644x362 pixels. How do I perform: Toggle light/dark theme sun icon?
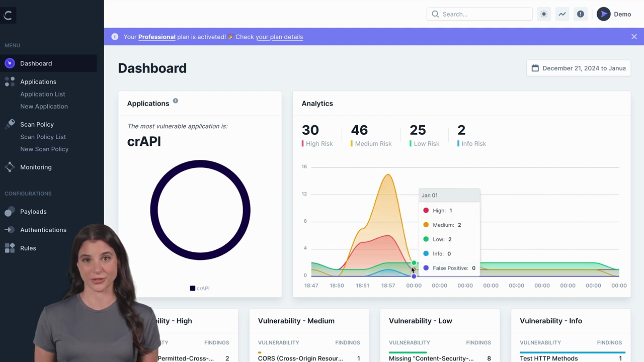[x=544, y=14]
